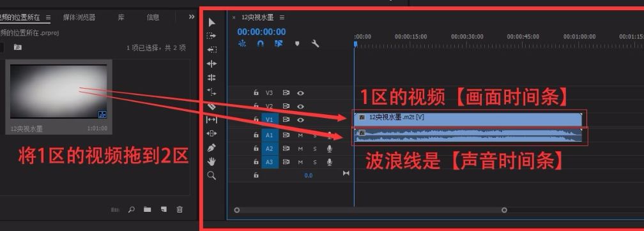644x231 pixels.
Task: Select the Track Select Forward tool
Action: pyautogui.click(x=211, y=36)
